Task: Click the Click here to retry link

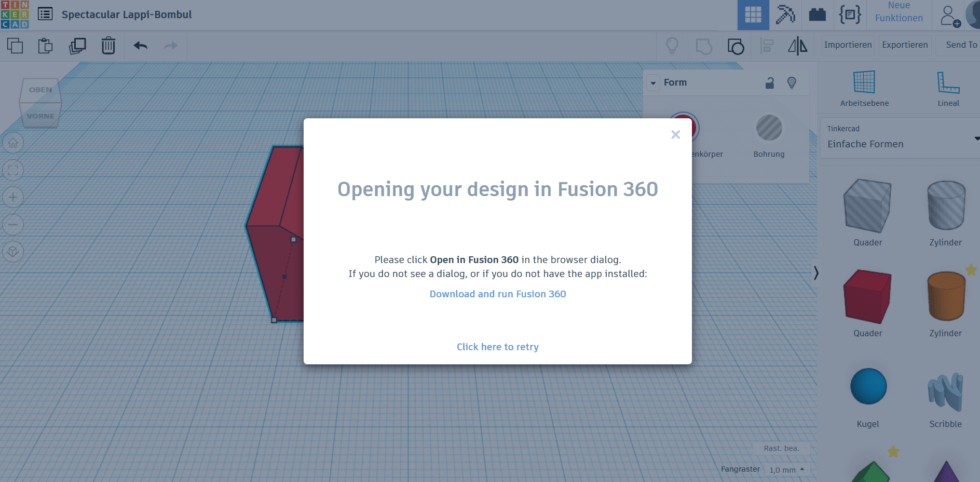Action: [498, 347]
